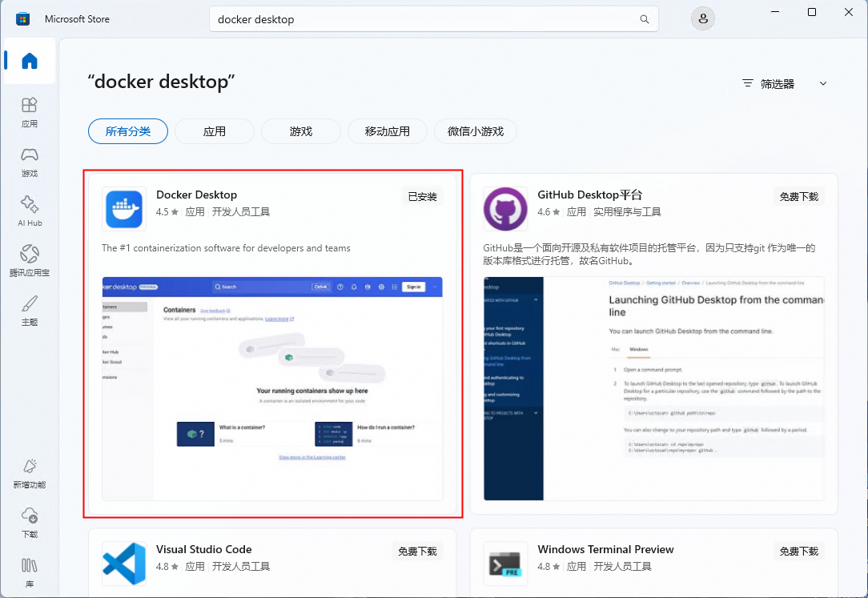
Task: Select the 游戏 category filter tab
Action: point(300,131)
